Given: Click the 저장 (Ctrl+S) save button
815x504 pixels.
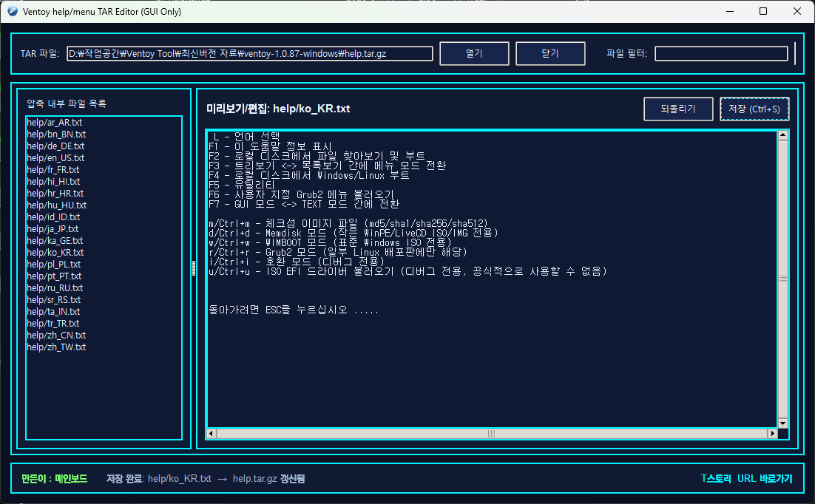Looking at the screenshot, I should (x=754, y=109).
